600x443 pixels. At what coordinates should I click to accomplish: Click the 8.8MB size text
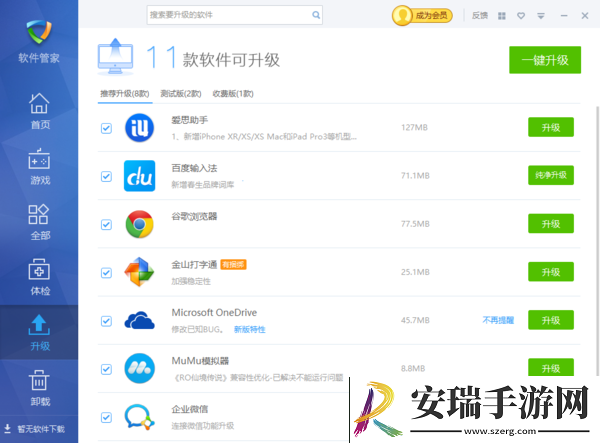point(413,368)
